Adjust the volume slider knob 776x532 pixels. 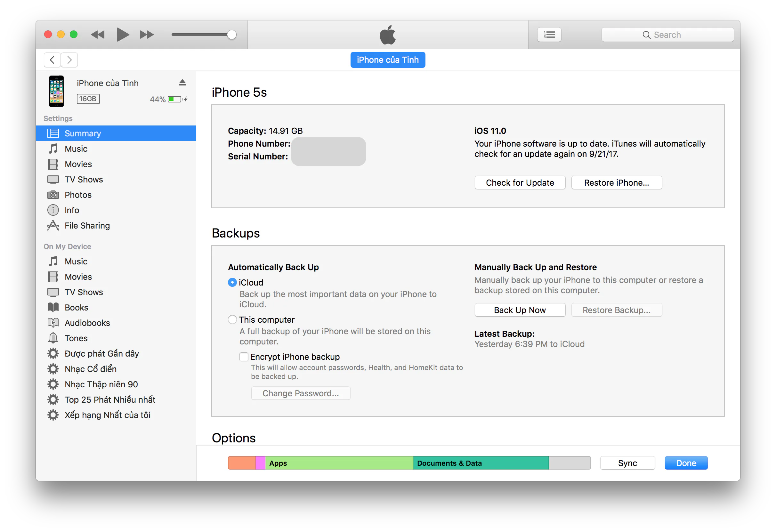(232, 35)
